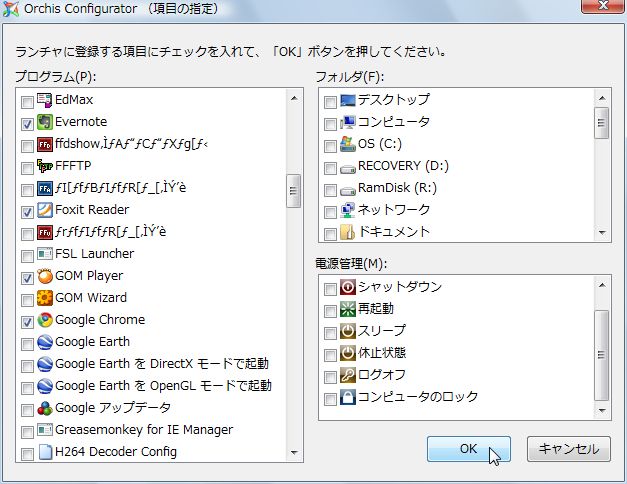The image size is (627, 484).
Task: Uncheck the Foxit Reader checkbox
Action: 27,212
